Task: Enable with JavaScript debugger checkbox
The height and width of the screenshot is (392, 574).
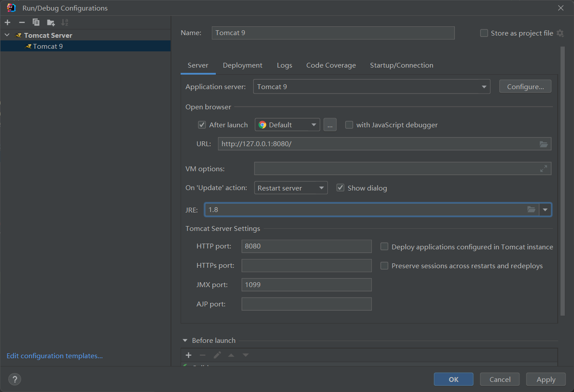Action: click(349, 125)
